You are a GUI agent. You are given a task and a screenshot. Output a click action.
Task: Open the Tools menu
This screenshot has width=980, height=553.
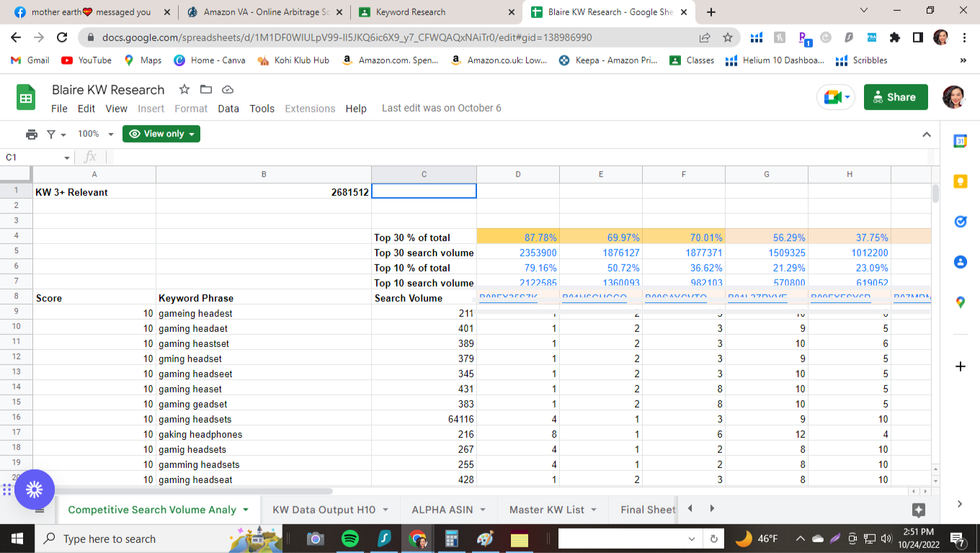pos(262,109)
